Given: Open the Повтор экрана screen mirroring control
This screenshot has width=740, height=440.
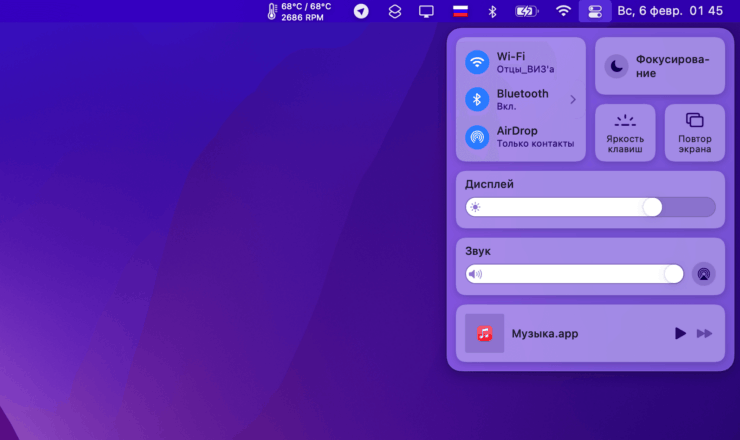Looking at the screenshot, I should [x=695, y=132].
